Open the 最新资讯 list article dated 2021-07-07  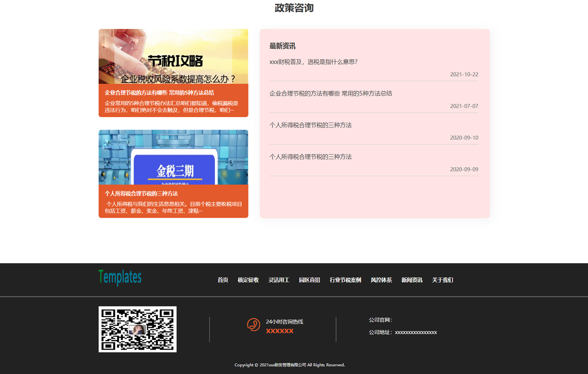click(331, 94)
